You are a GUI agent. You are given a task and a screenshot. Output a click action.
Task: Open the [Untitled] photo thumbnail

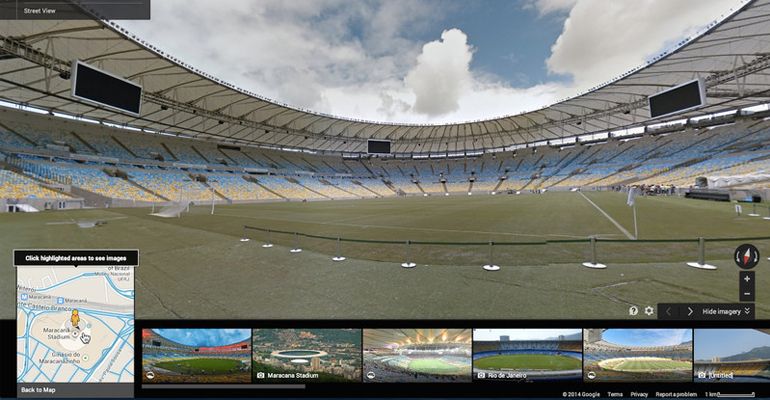732,355
